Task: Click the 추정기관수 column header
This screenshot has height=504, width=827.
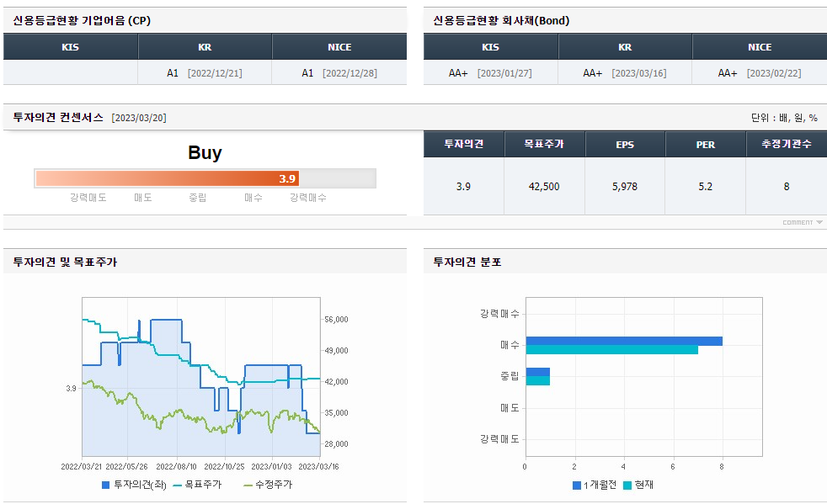Action: coord(787,144)
